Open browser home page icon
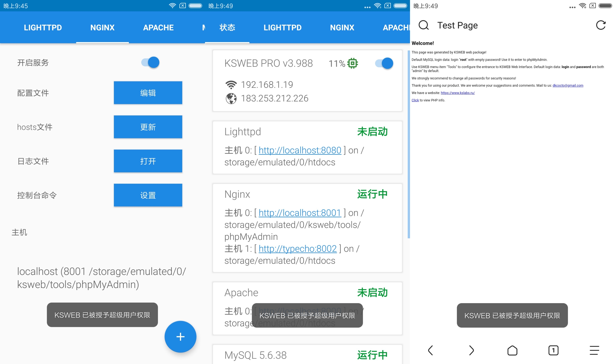The height and width of the screenshot is (364, 615). tap(512, 350)
